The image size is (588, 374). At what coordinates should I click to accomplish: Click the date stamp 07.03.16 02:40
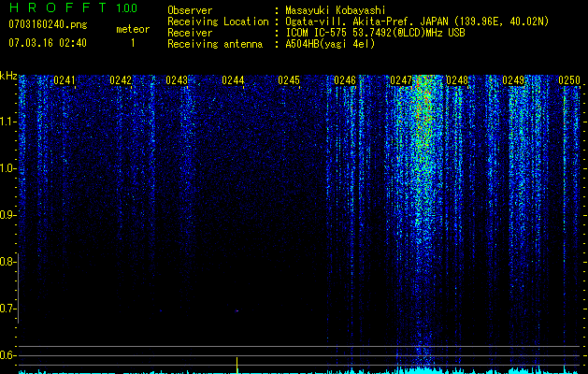(48, 43)
